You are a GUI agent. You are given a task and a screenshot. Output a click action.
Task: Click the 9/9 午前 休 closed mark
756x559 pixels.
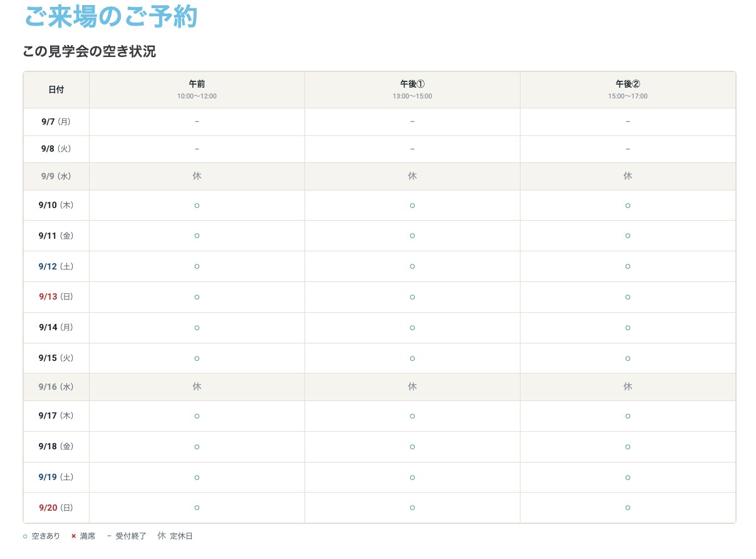point(197,177)
